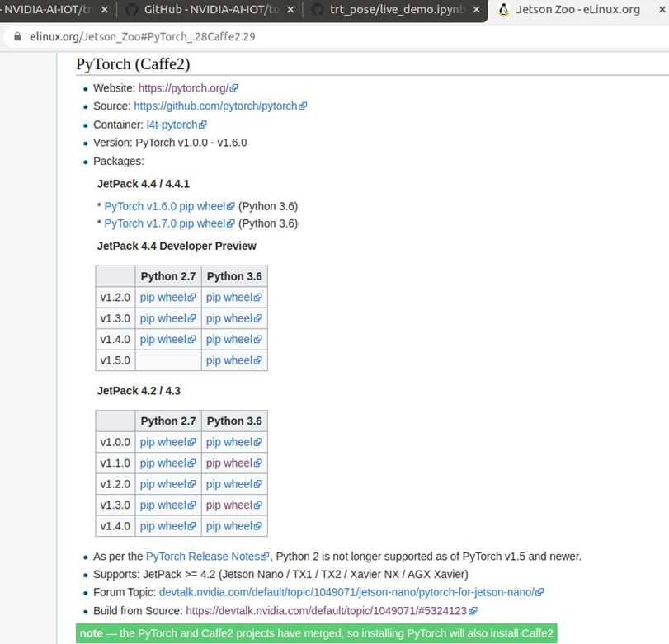Click the penguin favicon on Jetson Zoo tab
Image resolution: width=669 pixels, height=644 pixels.
pyautogui.click(x=504, y=9)
